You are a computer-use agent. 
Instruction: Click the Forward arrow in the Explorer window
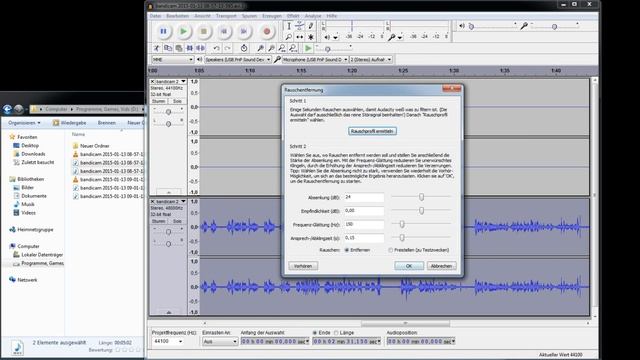pyautogui.click(x=18, y=109)
